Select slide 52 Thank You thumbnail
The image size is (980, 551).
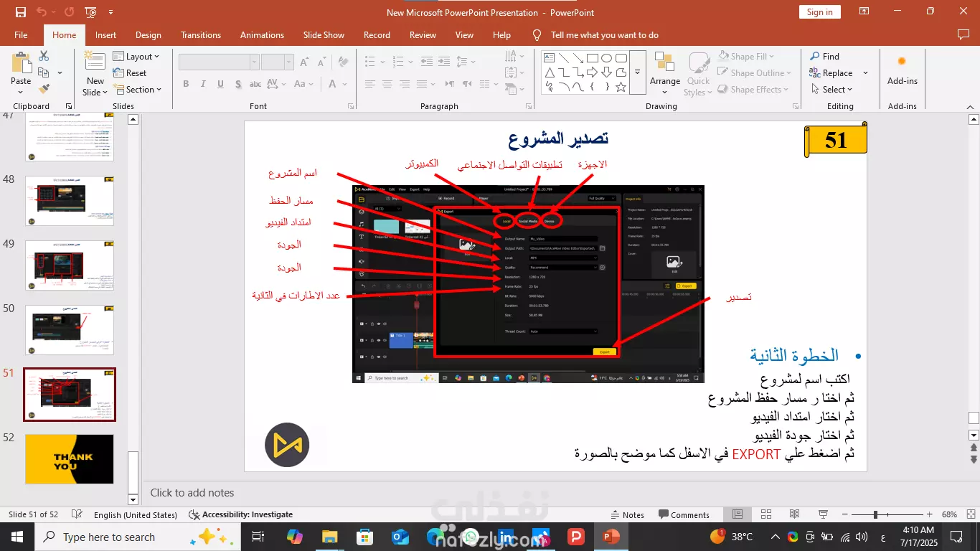point(70,459)
